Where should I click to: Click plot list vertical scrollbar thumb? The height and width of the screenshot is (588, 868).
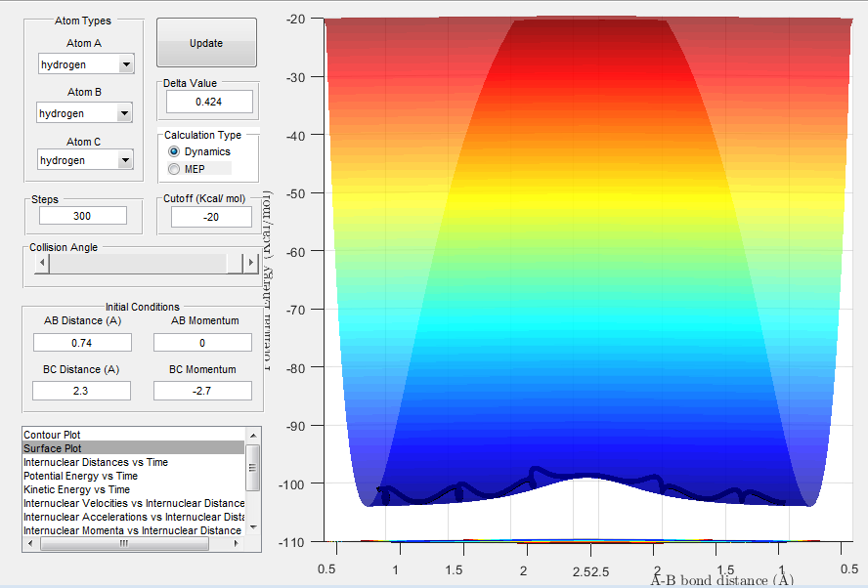[253, 468]
